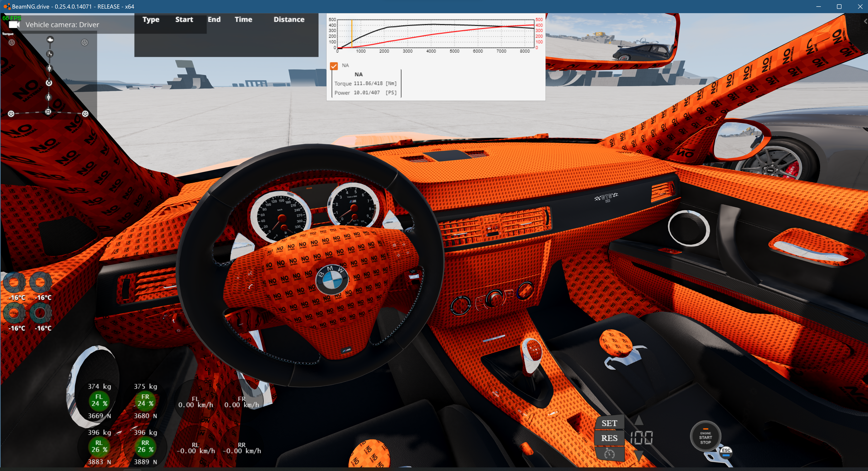Screen dimensions: 868x471
Task: Click the engine icon in powertrain diagram
Action: pos(50,40)
